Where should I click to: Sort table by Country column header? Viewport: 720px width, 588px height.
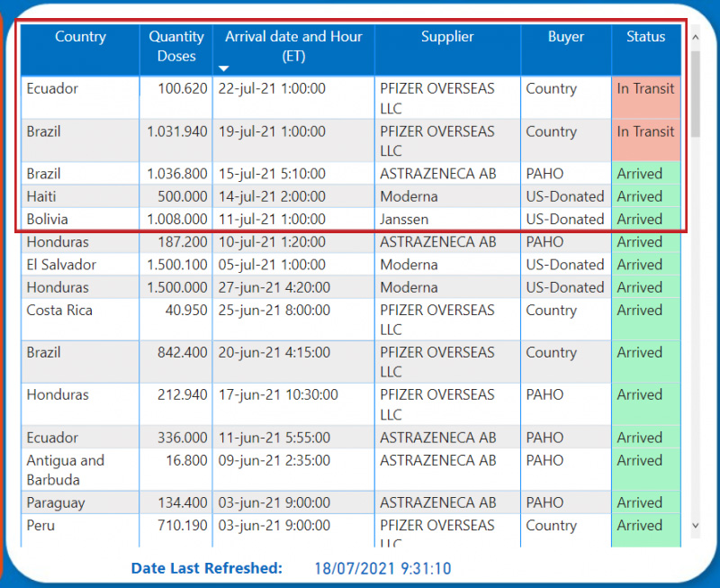point(80,37)
